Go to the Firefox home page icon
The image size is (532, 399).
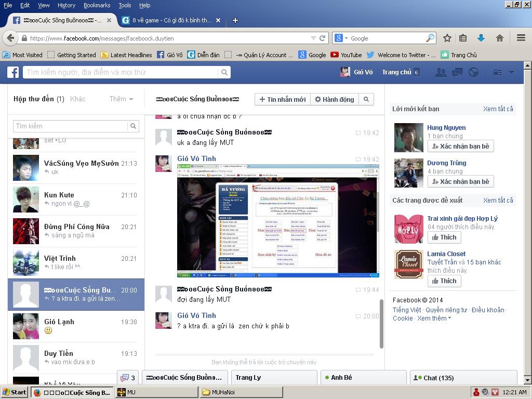click(x=499, y=38)
